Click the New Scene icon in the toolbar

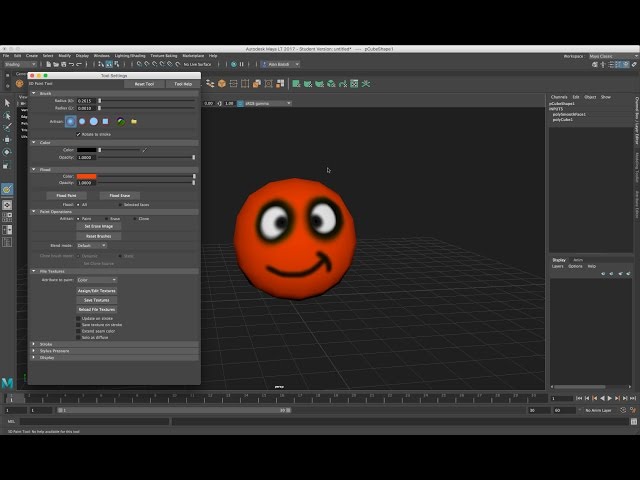49,64
